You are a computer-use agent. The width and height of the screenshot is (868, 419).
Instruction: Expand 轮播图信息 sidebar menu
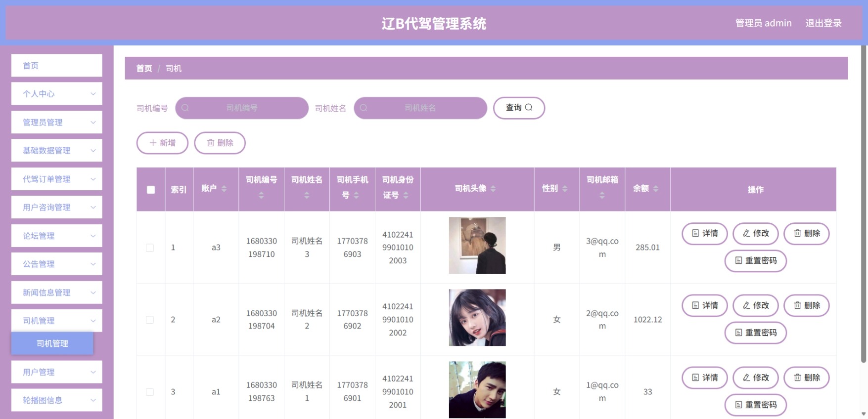click(x=57, y=400)
